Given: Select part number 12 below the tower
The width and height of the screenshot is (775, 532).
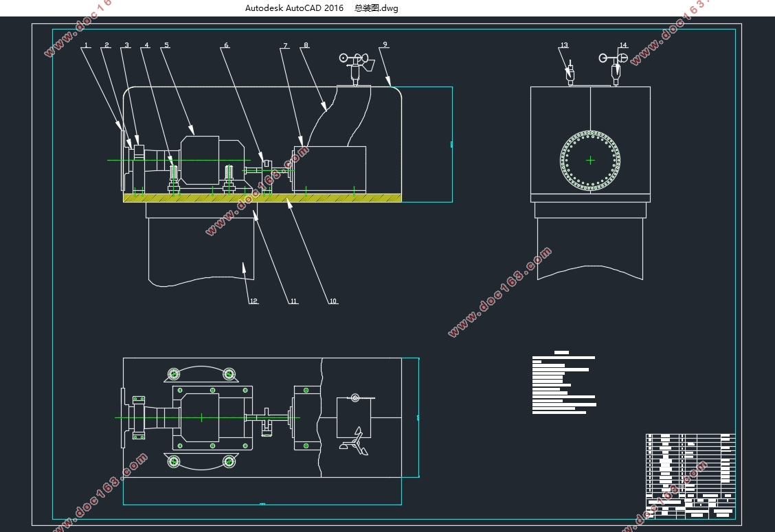Looking at the screenshot, I should (254, 301).
